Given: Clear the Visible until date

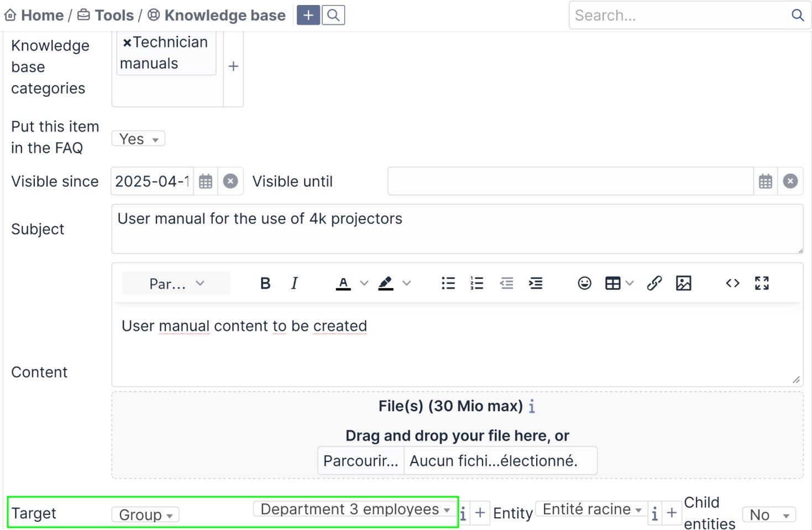Looking at the screenshot, I should coord(790,181).
